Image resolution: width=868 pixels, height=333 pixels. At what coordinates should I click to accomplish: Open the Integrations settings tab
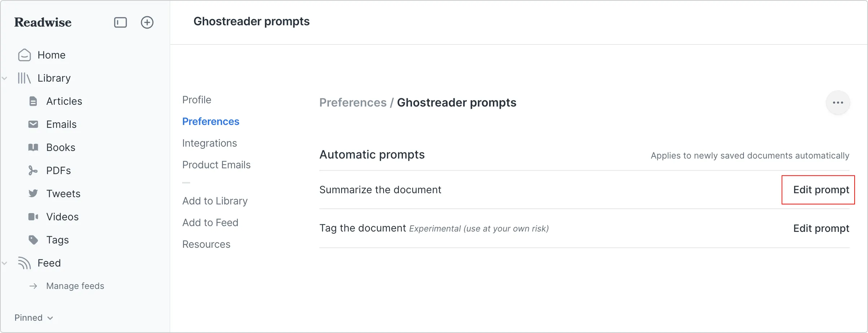tap(209, 143)
